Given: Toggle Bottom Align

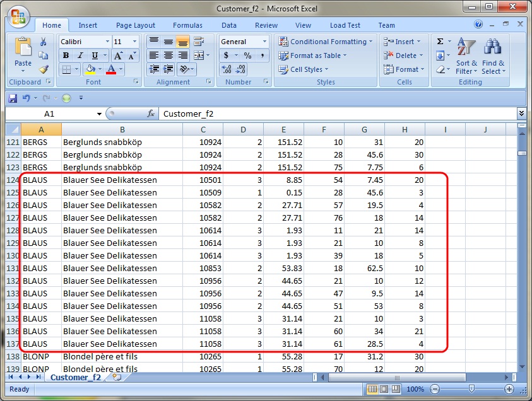Looking at the screenshot, I should [182, 42].
